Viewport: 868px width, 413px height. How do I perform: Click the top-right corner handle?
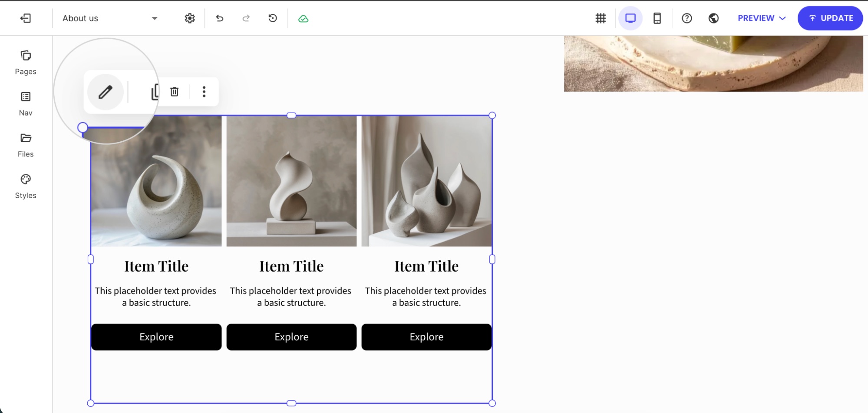492,115
